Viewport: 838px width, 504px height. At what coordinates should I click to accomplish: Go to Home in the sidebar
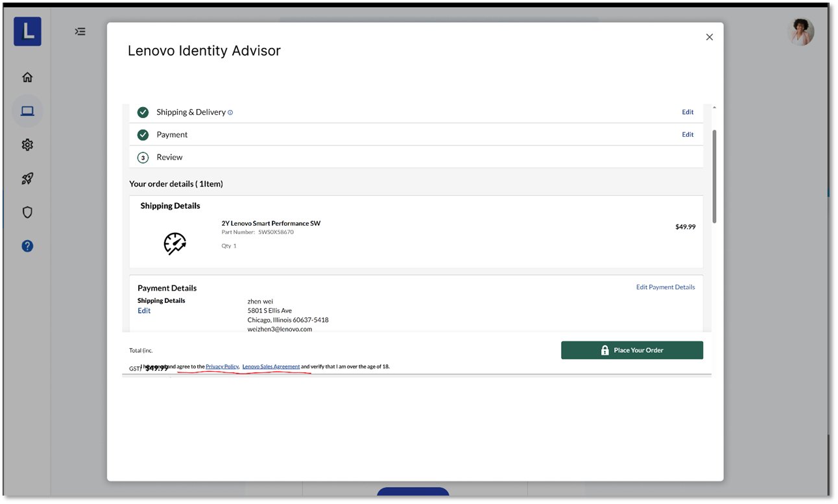pos(27,77)
